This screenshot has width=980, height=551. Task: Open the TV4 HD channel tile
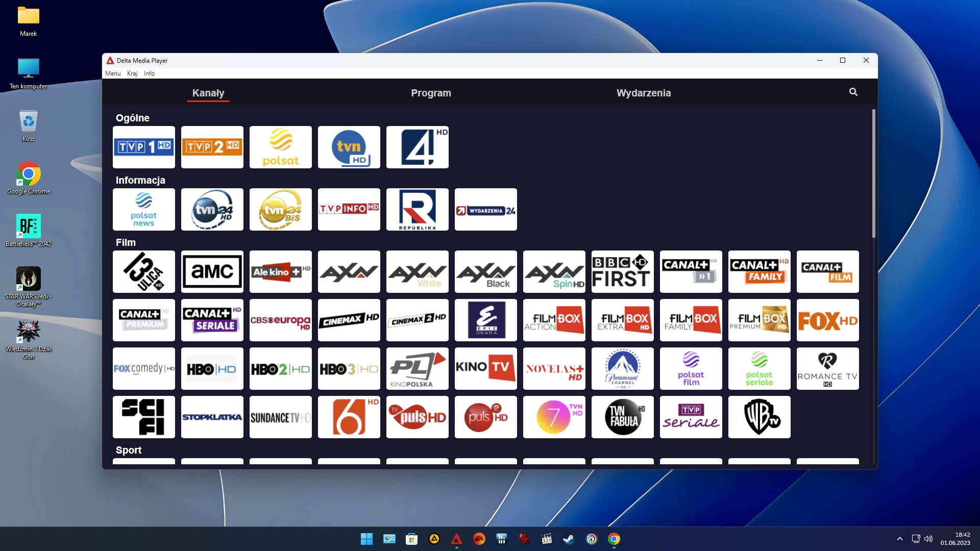(x=418, y=147)
